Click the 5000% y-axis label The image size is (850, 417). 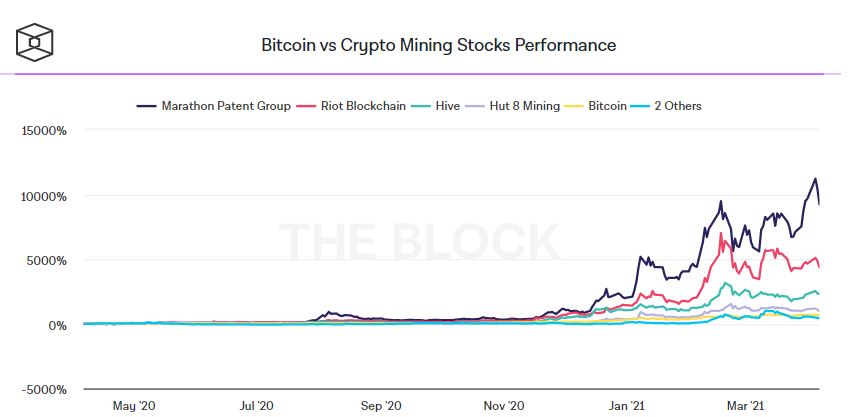[47, 261]
